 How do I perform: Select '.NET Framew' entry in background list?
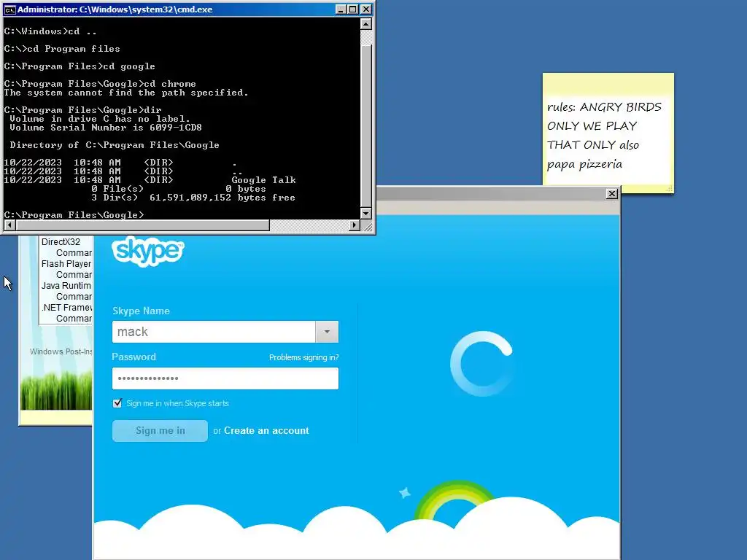tap(66, 308)
